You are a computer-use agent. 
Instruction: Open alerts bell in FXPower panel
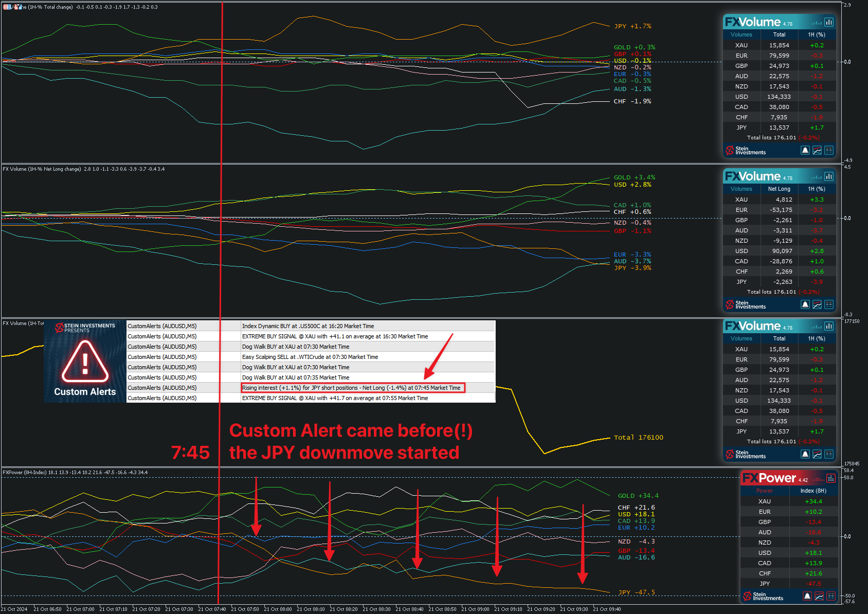click(x=807, y=596)
